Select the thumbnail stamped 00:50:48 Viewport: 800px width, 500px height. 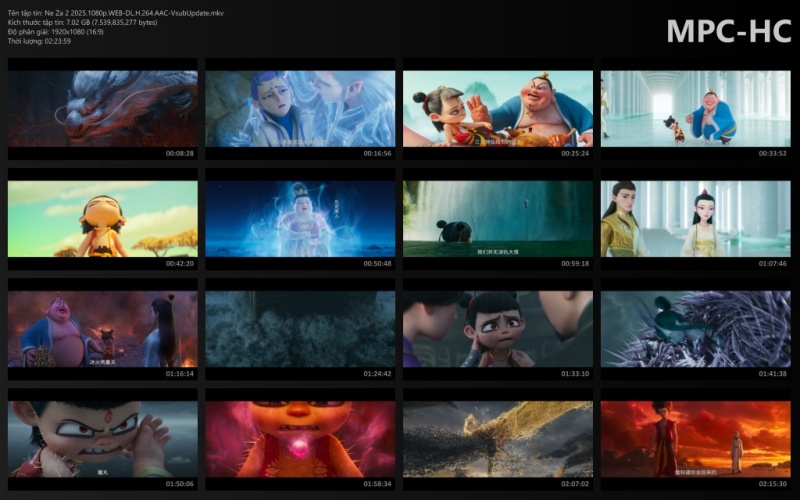(300, 219)
